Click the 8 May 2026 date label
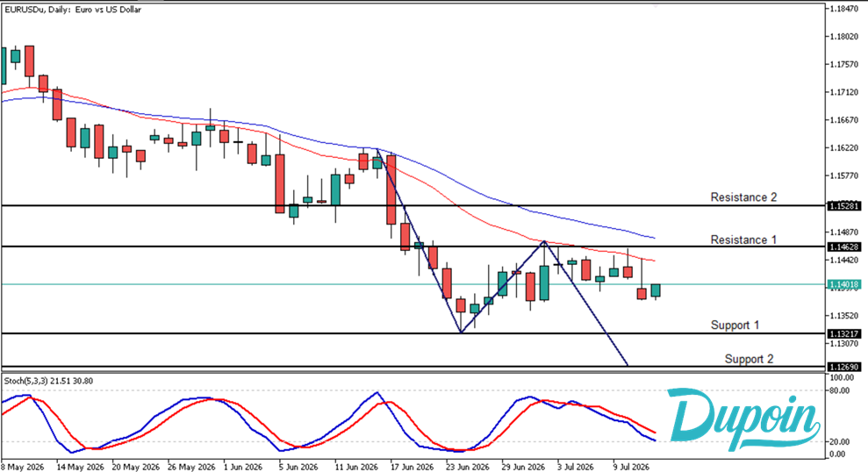Image resolution: width=868 pixels, height=472 pixels. coord(23,467)
